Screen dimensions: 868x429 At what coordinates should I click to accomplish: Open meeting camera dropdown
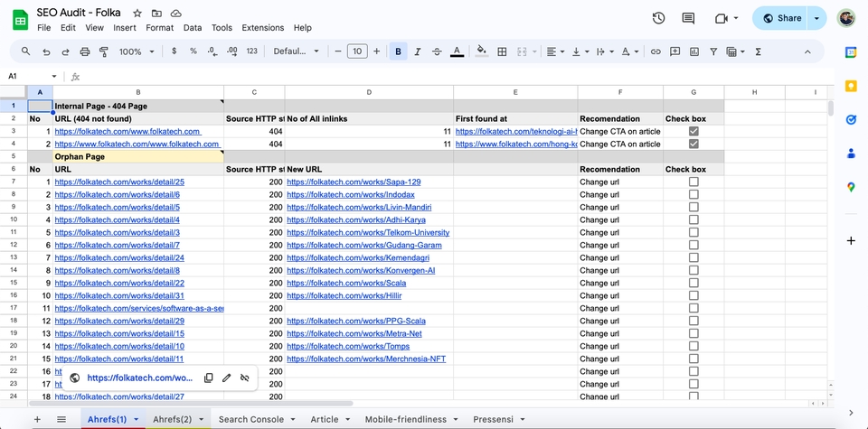point(736,18)
